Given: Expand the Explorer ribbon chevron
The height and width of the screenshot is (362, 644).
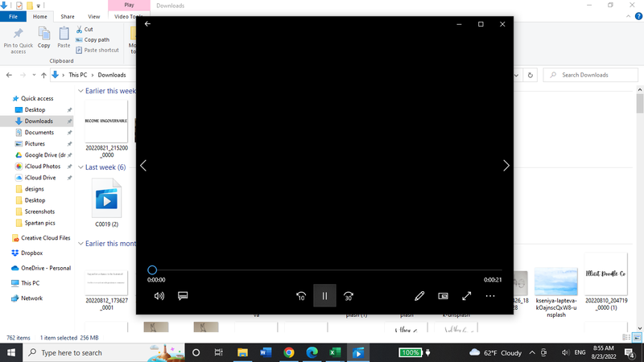Looking at the screenshot, I should tap(629, 16).
